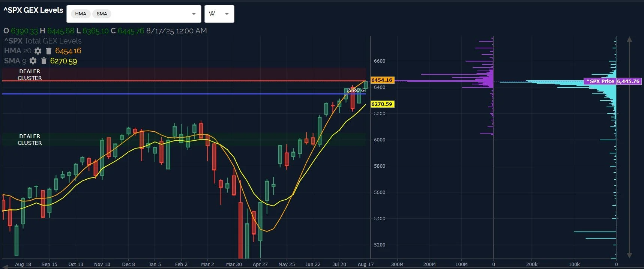Click the Nov 10 date axis label
This screenshot has width=644, height=269.
(x=102, y=264)
